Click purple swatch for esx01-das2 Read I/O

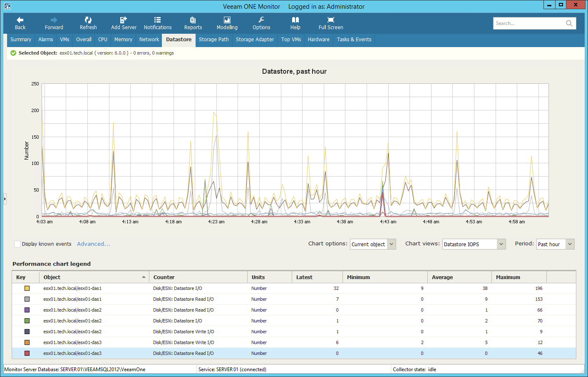pyautogui.click(x=27, y=310)
